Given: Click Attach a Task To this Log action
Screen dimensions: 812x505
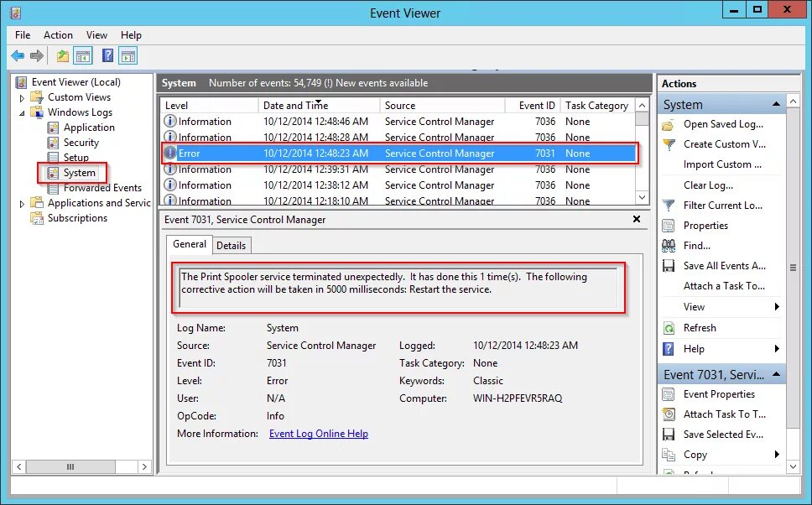Looking at the screenshot, I should pos(724,286).
